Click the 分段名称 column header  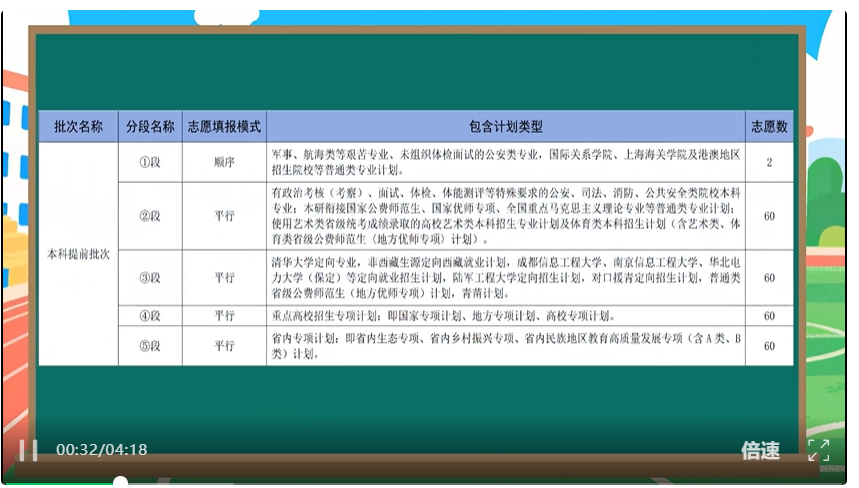150,127
